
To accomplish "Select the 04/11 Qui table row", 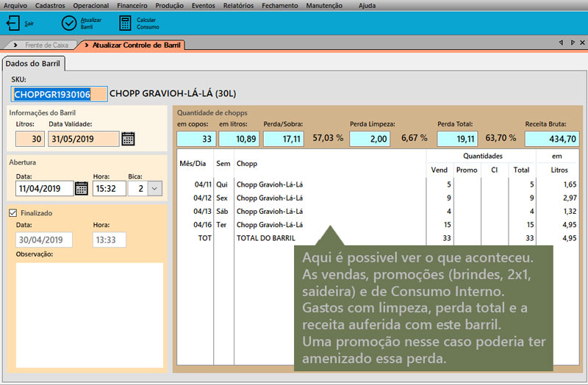I will pos(378,184).
